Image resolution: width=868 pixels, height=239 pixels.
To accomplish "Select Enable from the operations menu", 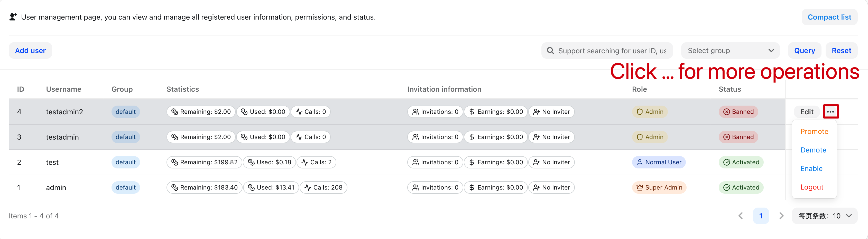I will coord(811,168).
